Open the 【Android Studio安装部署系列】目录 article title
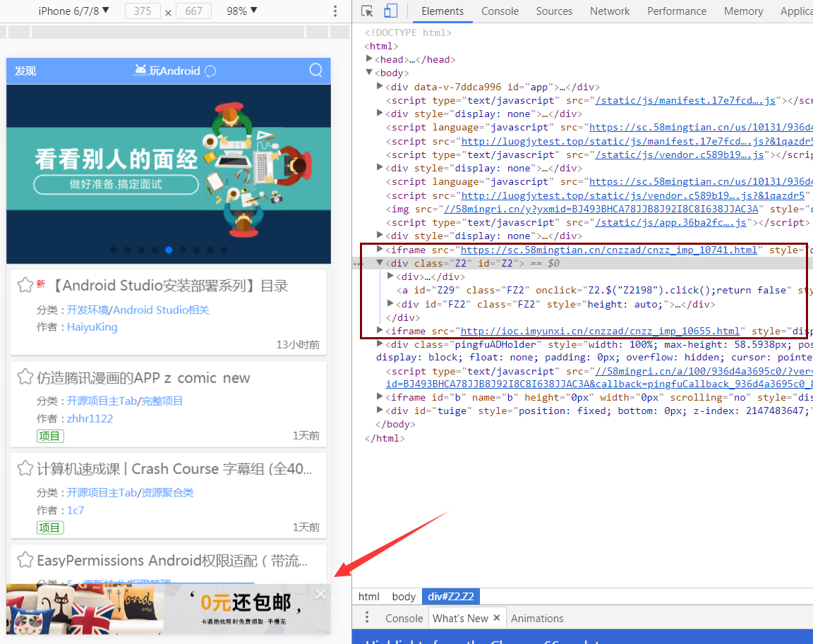 pos(169,286)
